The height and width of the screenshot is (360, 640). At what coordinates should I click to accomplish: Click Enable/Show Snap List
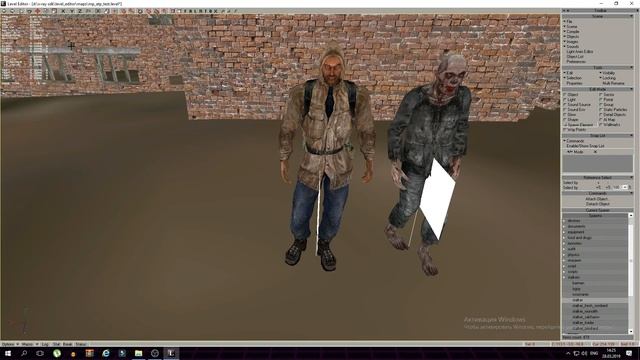click(x=585, y=146)
